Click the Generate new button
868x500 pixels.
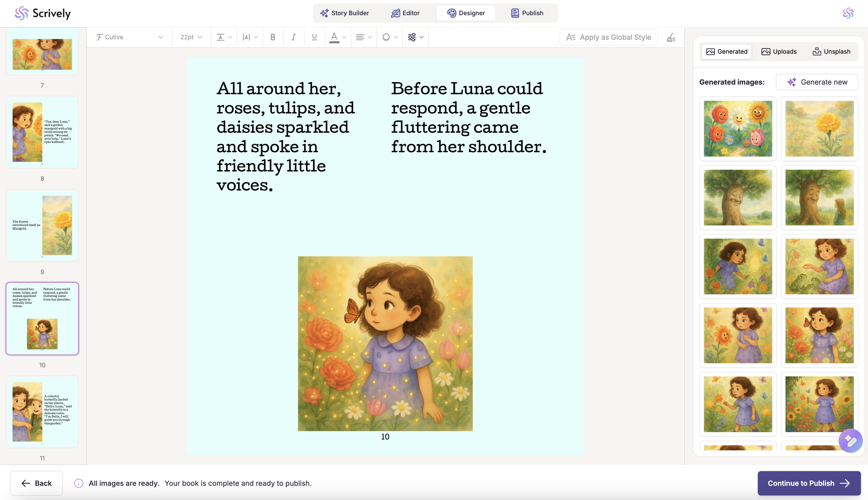coord(817,82)
